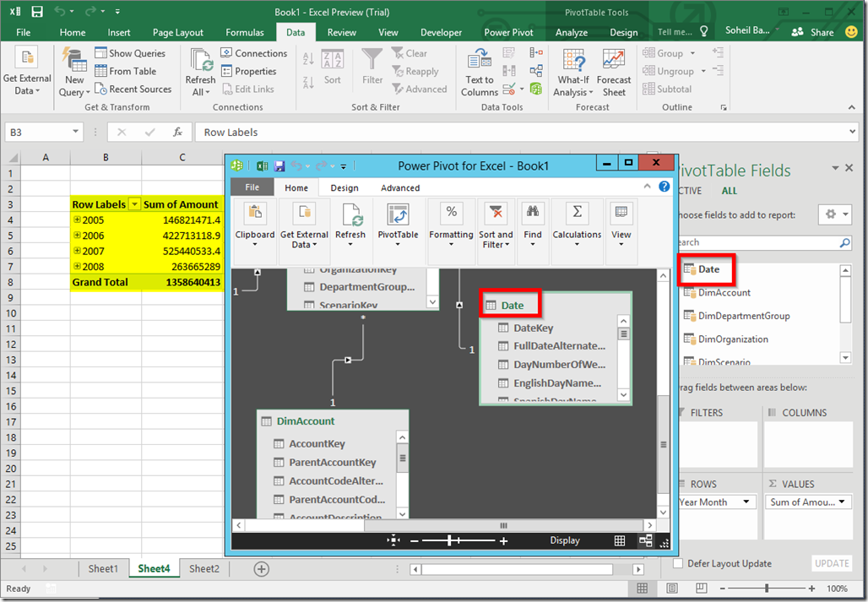Click the UPDATE button
Viewport: 868px width, 602px height.
832,563
